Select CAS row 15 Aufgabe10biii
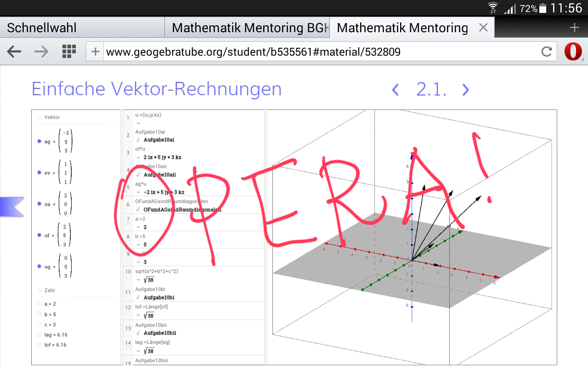 click(x=194, y=361)
